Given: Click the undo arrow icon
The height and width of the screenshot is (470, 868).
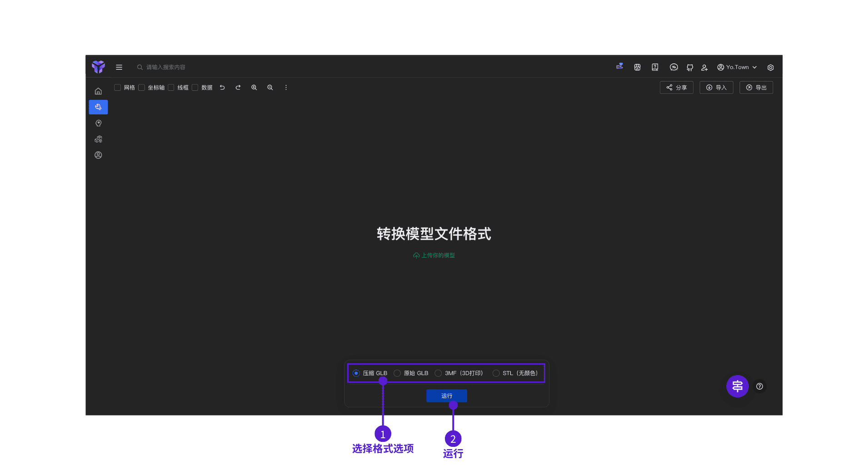Looking at the screenshot, I should pyautogui.click(x=222, y=88).
